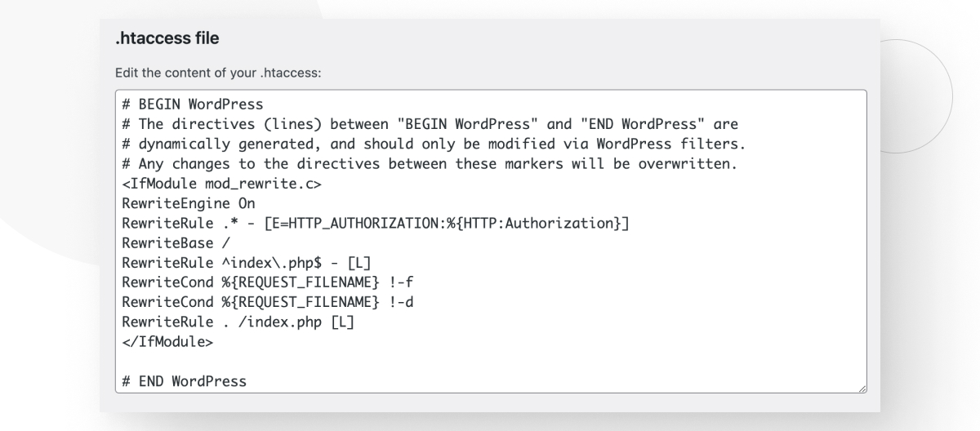Image resolution: width=980 pixels, height=431 pixels.
Task: Click "Edit the content of your .htaccess:" label
Action: pos(219,72)
